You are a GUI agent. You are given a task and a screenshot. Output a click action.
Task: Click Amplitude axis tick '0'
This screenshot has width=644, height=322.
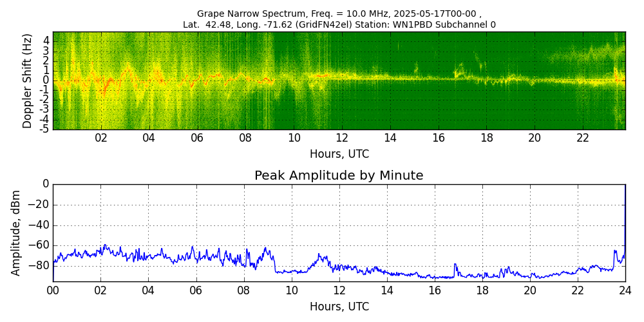pyautogui.click(x=46, y=185)
